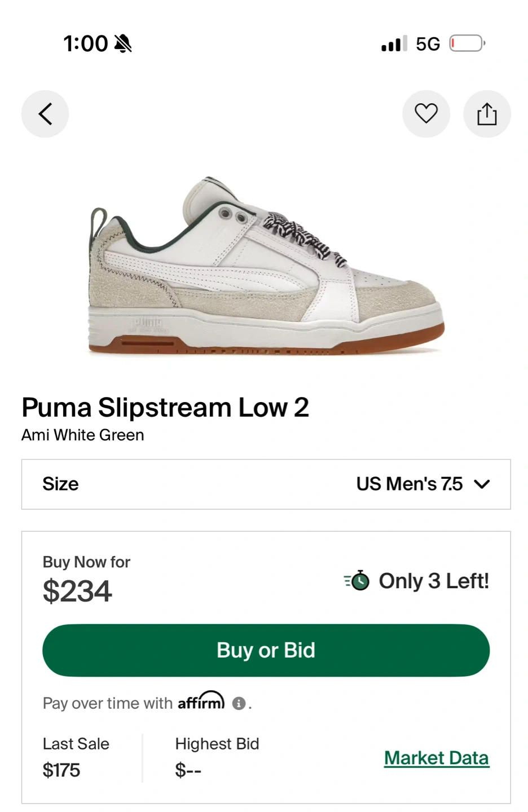Tap the battery indicator in status bar
The image size is (528, 812).
tap(467, 43)
